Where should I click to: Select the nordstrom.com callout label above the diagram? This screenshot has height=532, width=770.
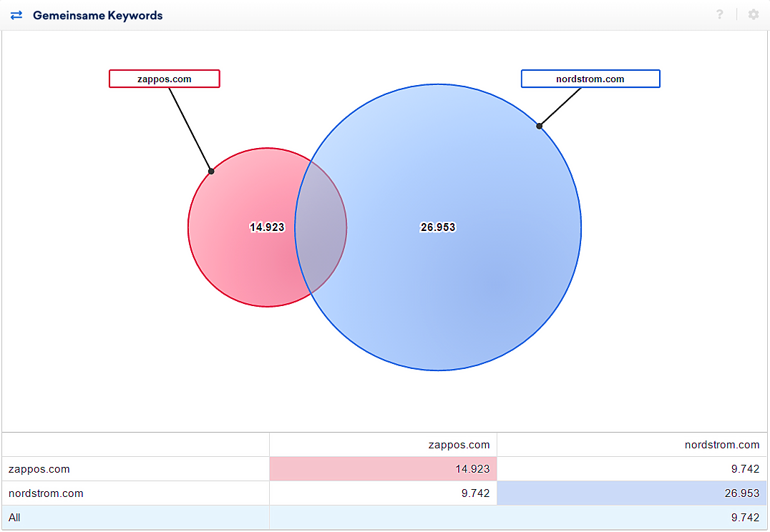click(590, 79)
